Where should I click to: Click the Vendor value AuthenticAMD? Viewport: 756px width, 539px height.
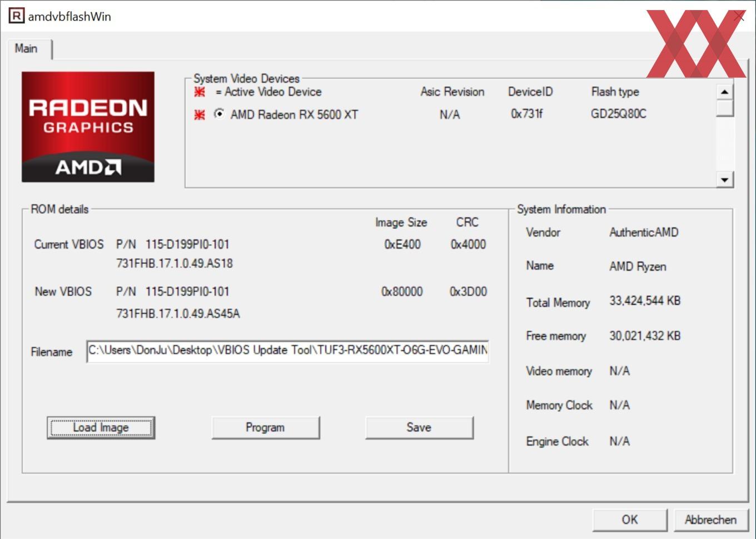pyautogui.click(x=644, y=232)
